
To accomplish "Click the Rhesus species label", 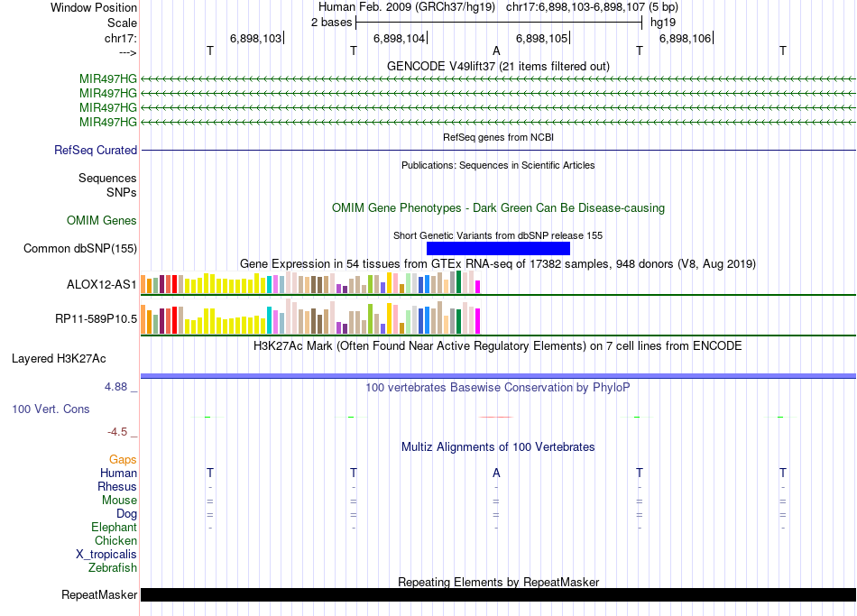I will tap(117, 486).
